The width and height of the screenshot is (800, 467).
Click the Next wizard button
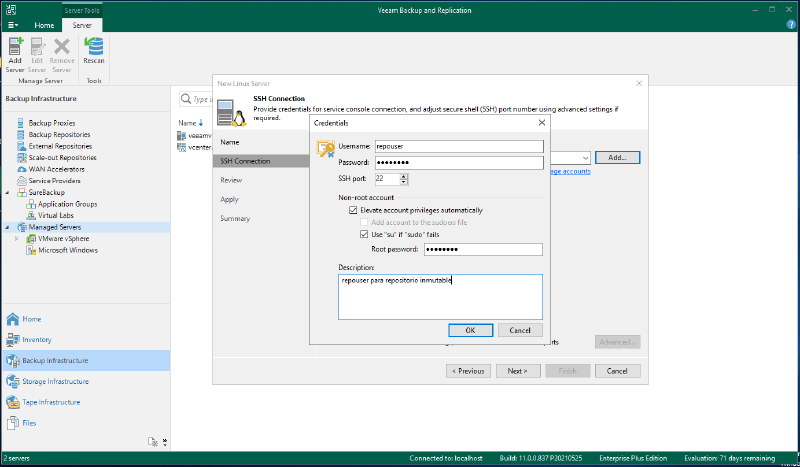[x=518, y=371]
